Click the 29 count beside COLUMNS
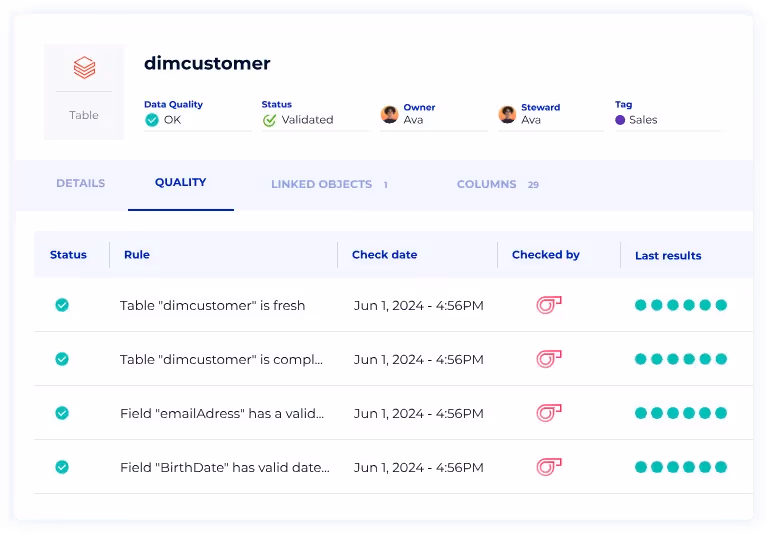 [533, 185]
